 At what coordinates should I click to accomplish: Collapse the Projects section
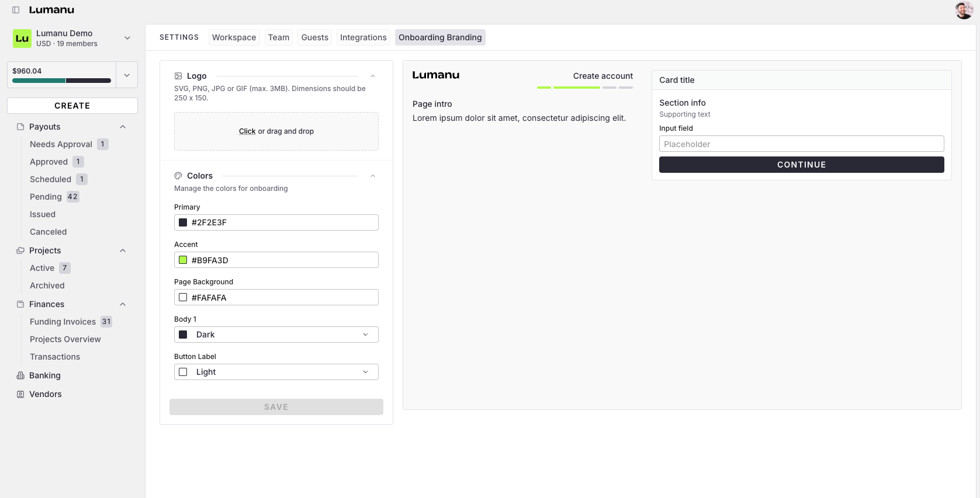(123, 250)
